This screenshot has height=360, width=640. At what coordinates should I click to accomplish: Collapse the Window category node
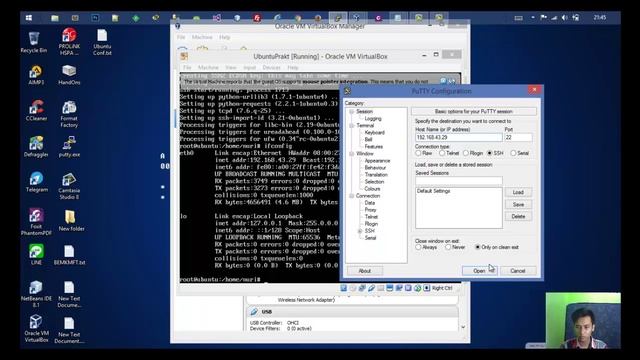[x=351, y=154]
